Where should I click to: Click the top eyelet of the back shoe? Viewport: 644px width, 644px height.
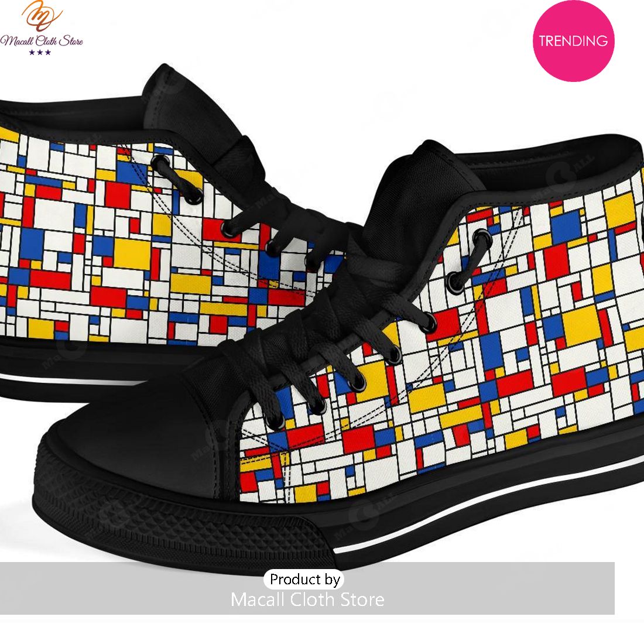[x=160, y=161]
